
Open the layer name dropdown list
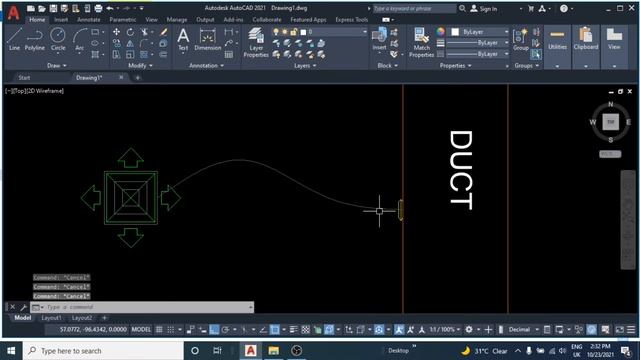point(364,32)
